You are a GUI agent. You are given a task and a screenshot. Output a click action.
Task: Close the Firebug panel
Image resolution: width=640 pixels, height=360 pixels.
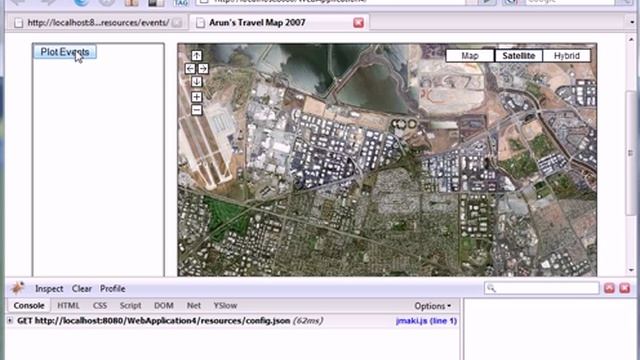click(624, 288)
